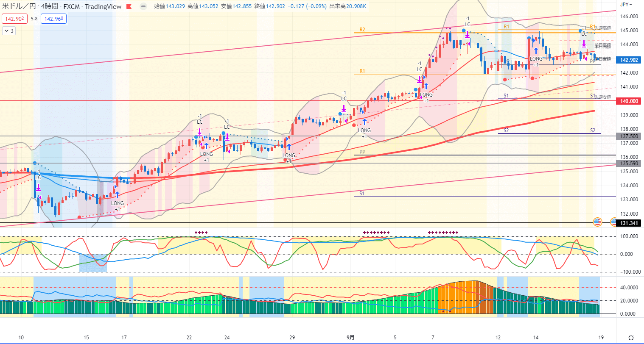Click the 9月 month label on time axis
644x344 pixels.
click(x=350, y=338)
